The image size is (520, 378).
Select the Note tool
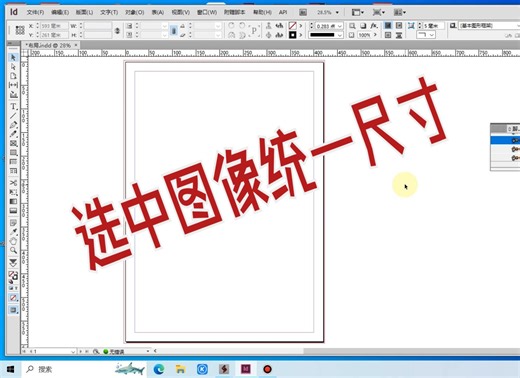(x=13, y=222)
